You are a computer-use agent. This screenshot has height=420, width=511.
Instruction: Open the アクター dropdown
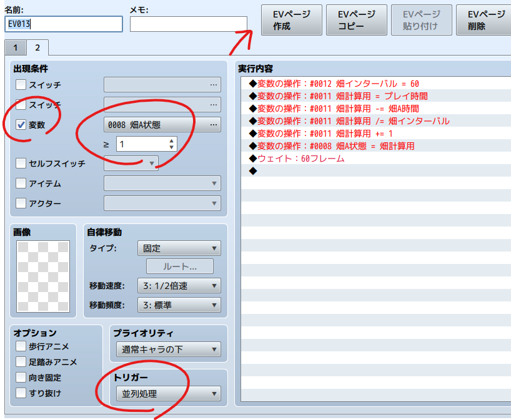[x=162, y=203]
